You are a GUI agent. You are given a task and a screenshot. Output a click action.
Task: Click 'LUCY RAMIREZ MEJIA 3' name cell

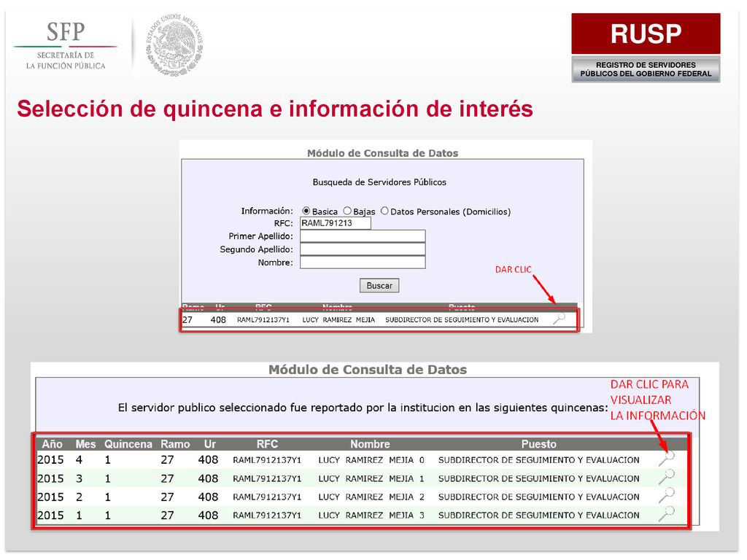(371, 516)
